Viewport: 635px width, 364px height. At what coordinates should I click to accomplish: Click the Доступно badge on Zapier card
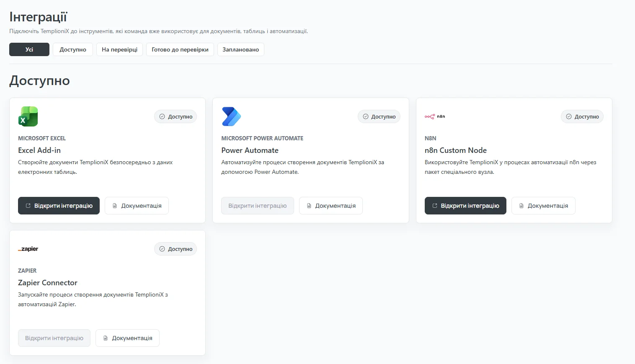click(x=176, y=249)
